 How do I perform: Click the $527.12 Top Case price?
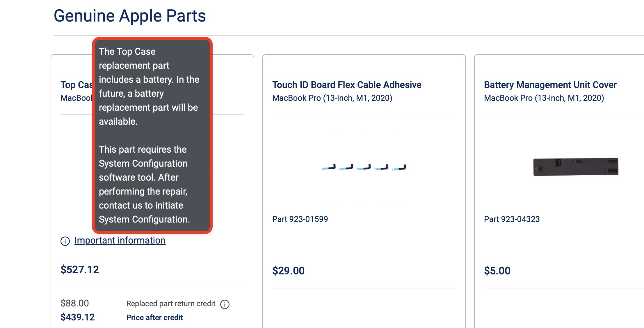(80, 270)
